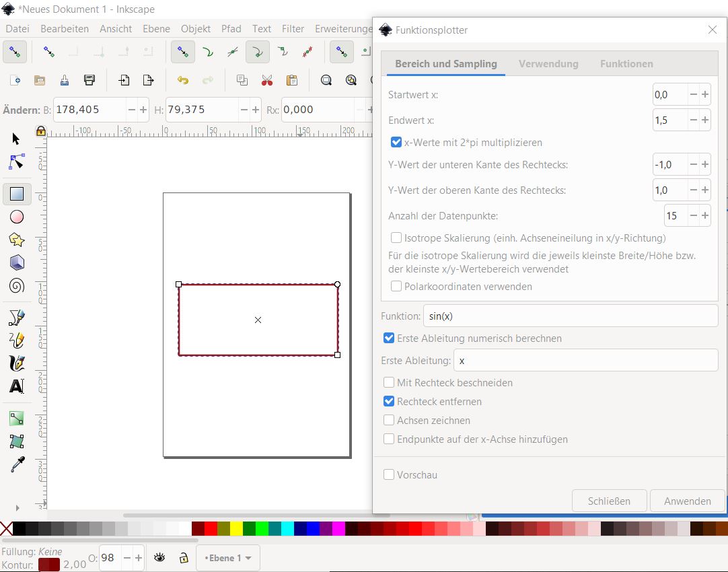Enable Achsen zeichnen checkbox
Screen dimensions: 728x572
[x=389, y=421]
